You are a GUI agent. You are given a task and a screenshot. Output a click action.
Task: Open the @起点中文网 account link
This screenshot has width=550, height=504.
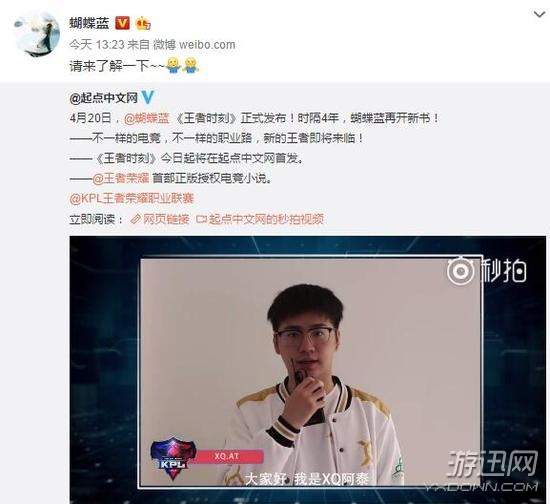(x=103, y=98)
